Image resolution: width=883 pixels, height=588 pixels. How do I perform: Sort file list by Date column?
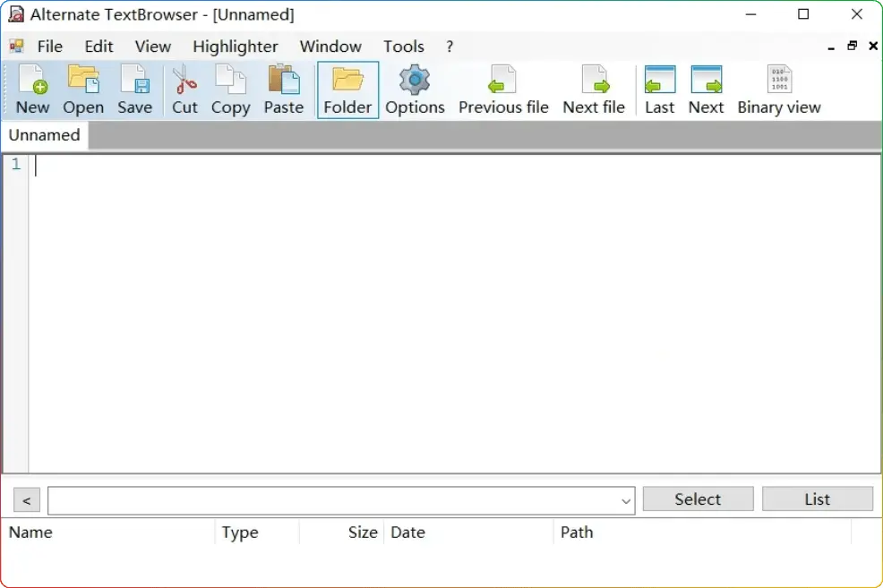pos(468,533)
